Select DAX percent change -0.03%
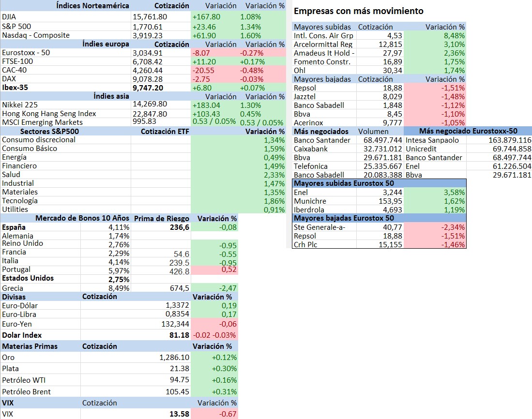Viewport: 532px width, 419px height. 251,79
